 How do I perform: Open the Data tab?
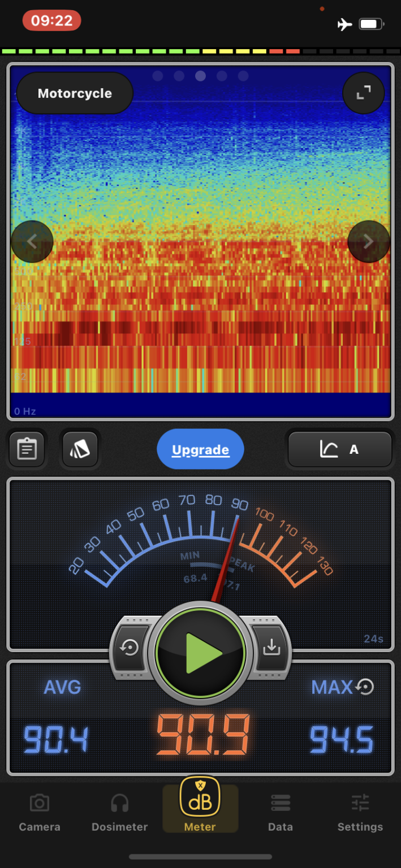(280, 813)
